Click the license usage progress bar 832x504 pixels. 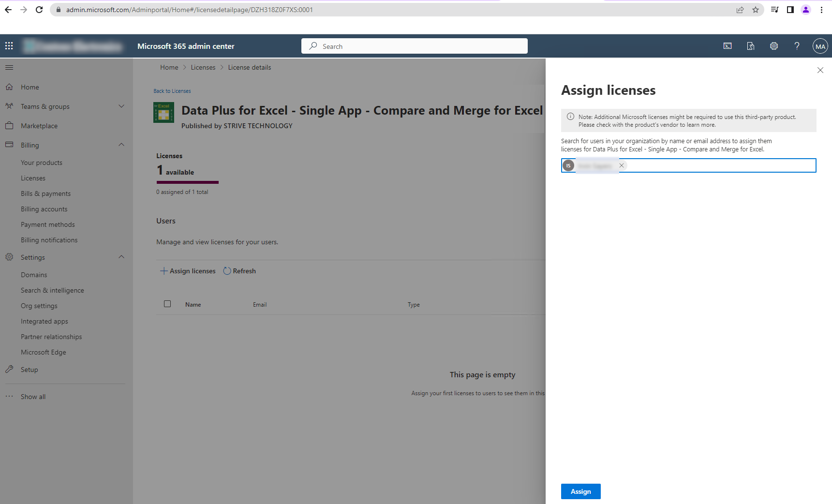coord(187,182)
